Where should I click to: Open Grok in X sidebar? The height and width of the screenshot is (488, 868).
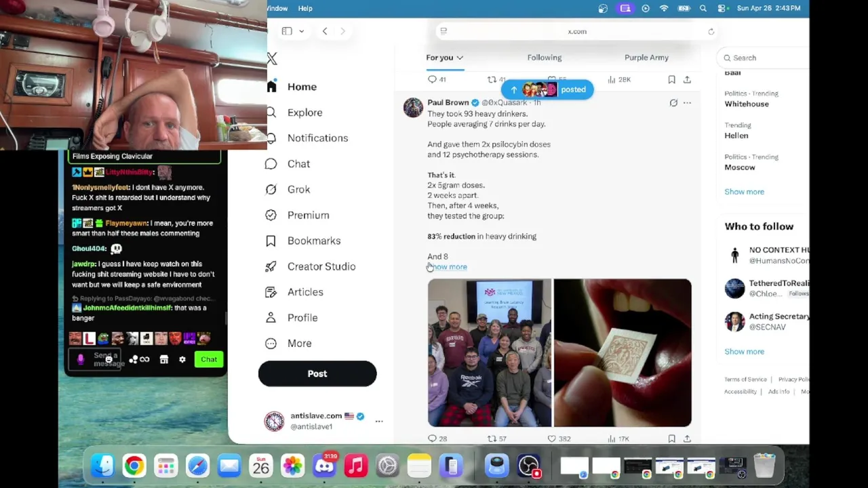point(289,190)
